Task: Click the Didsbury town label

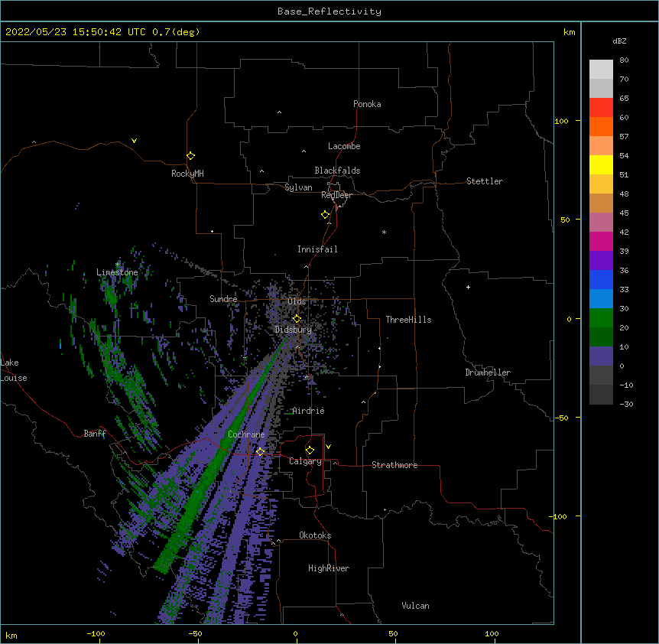Action: (293, 330)
